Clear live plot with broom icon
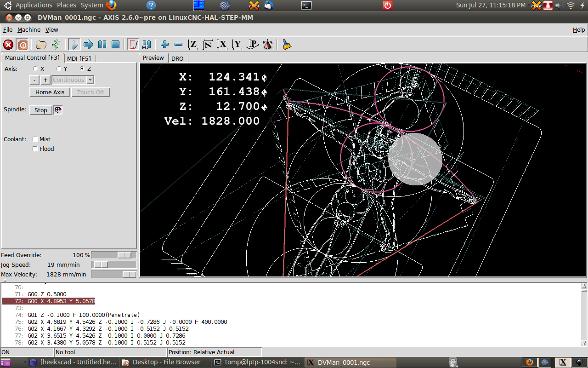 (287, 45)
